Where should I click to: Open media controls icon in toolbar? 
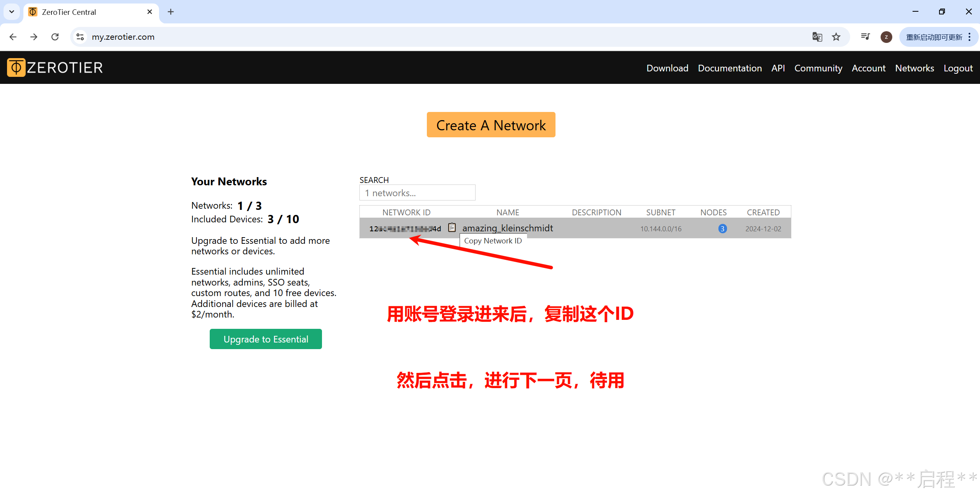click(x=865, y=37)
